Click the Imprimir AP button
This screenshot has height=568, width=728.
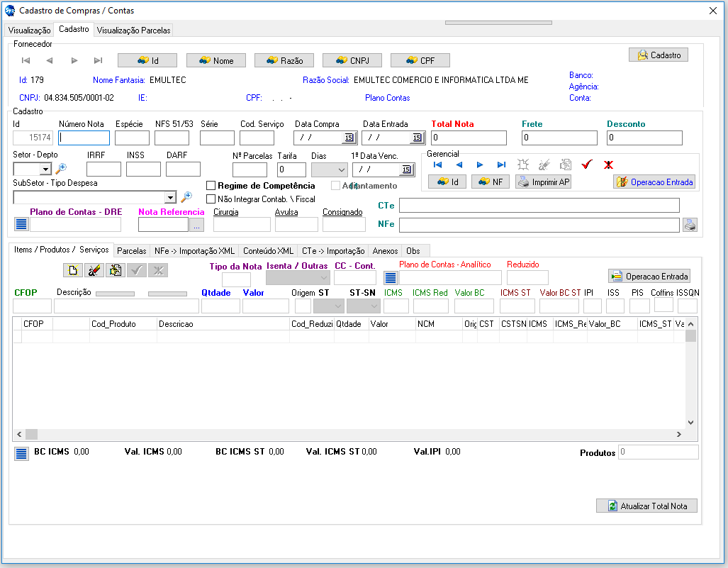tap(544, 182)
